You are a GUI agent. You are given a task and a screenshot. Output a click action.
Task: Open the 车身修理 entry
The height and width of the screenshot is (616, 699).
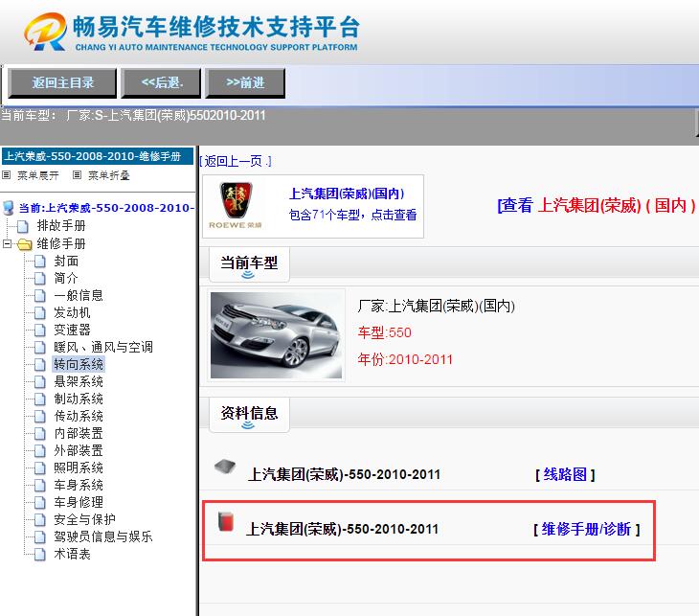click(79, 502)
